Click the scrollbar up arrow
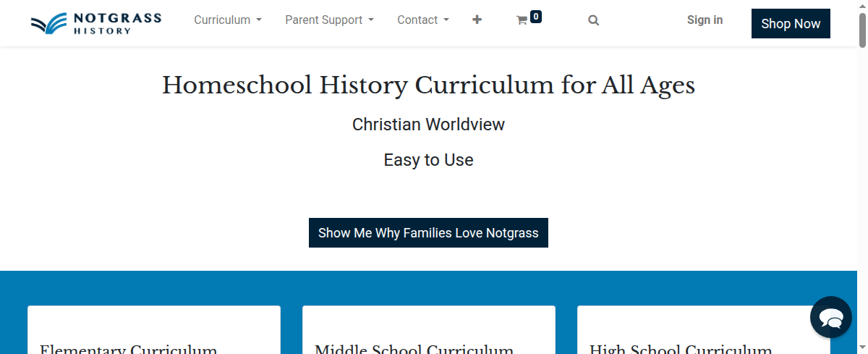Viewport: 868px width, 354px height. pos(862,6)
